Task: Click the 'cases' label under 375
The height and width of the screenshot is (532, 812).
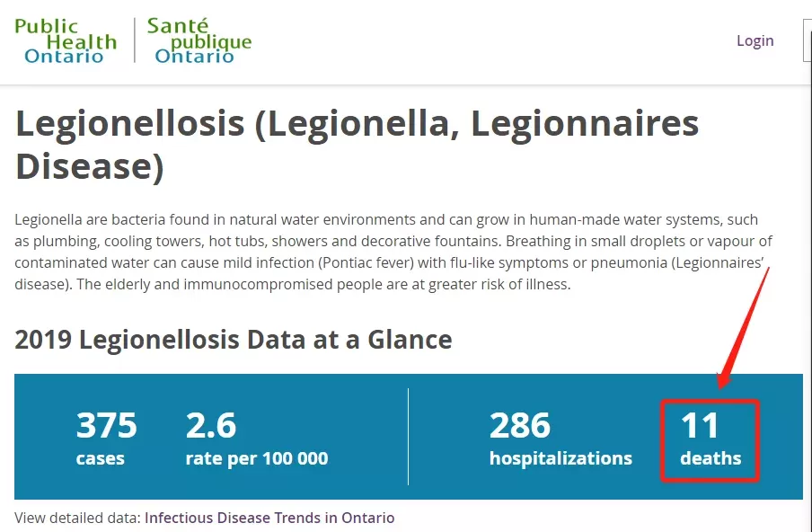Action: pyautogui.click(x=100, y=458)
